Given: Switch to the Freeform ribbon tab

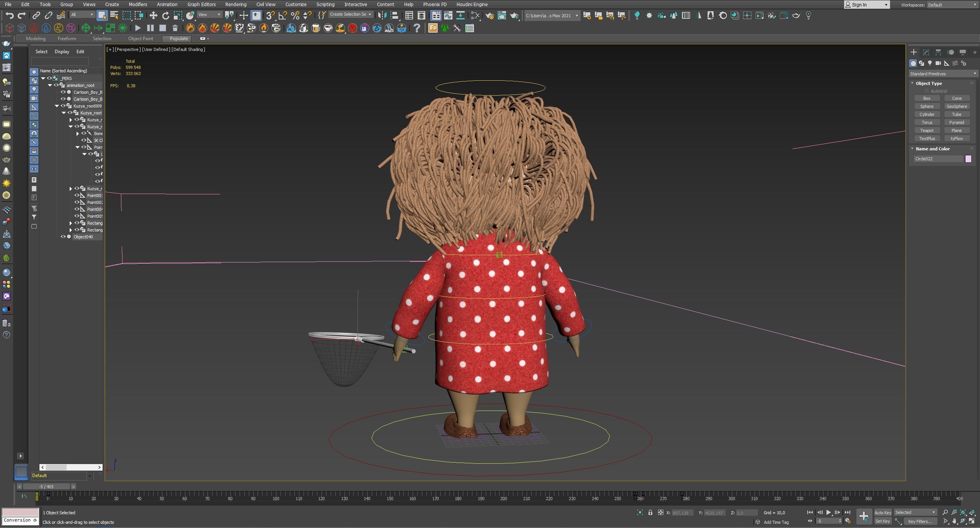Looking at the screenshot, I should pyautogui.click(x=67, y=39).
